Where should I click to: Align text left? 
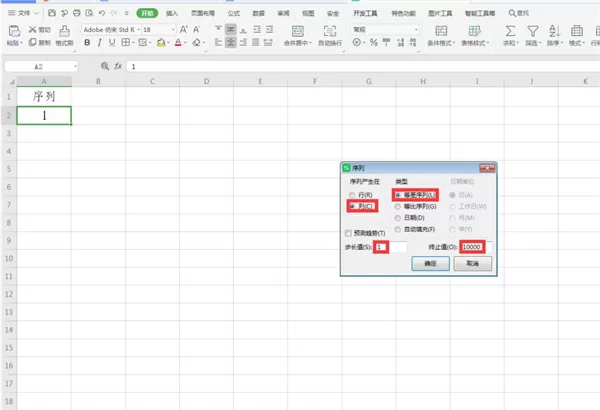[218, 42]
